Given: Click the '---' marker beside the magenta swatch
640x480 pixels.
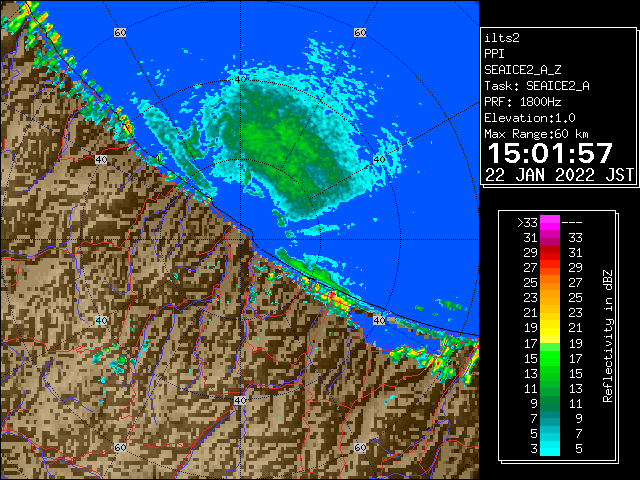Looking at the screenshot, I should click(x=572, y=223).
